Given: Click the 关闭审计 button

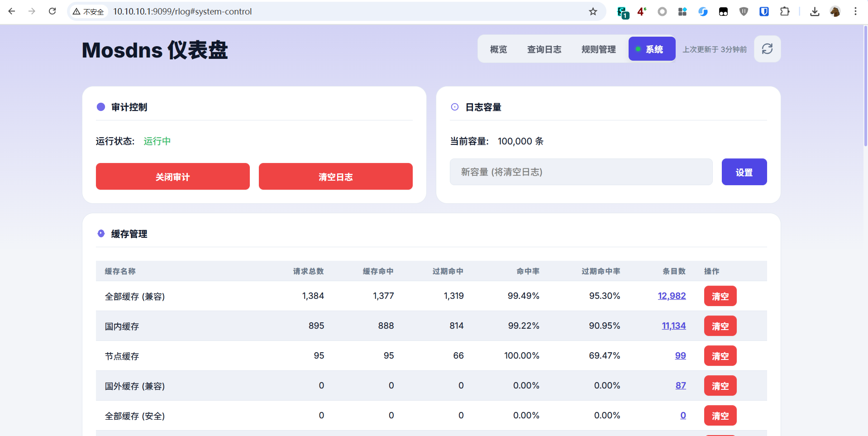Looking at the screenshot, I should (172, 177).
